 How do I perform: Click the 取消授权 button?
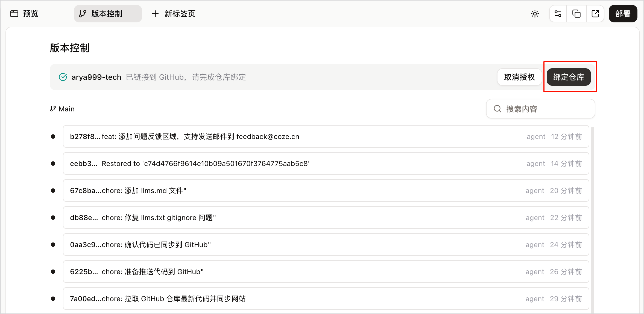pyautogui.click(x=519, y=77)
